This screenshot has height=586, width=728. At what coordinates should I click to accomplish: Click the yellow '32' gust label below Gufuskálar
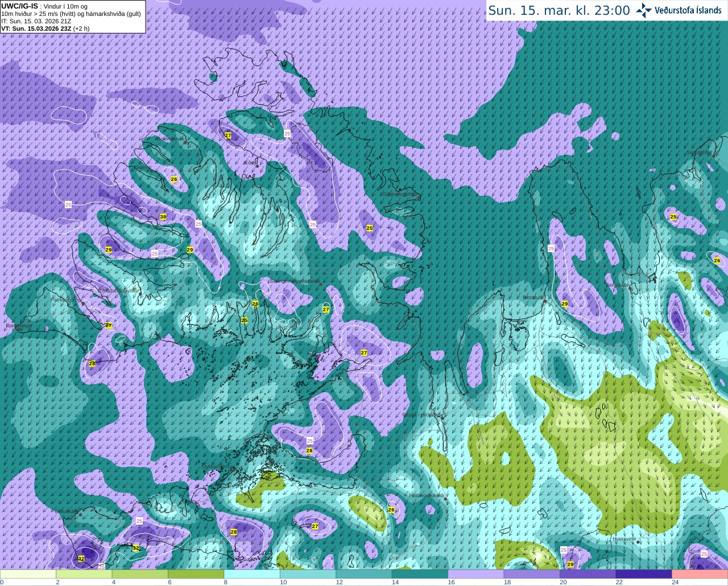81,559
